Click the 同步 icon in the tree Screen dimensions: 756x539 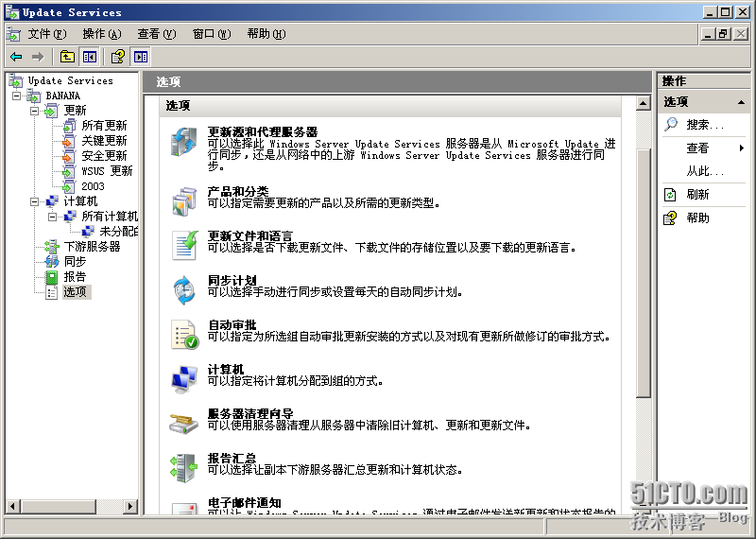52,262
